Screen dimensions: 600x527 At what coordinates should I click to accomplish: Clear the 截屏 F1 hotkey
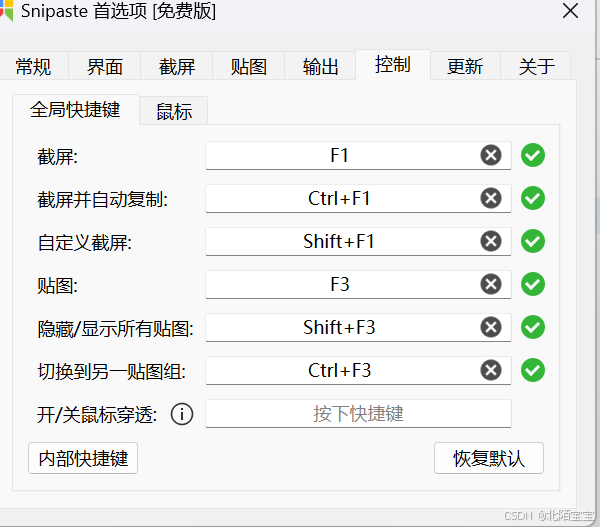pyautogui.click(x=491, y=155)
